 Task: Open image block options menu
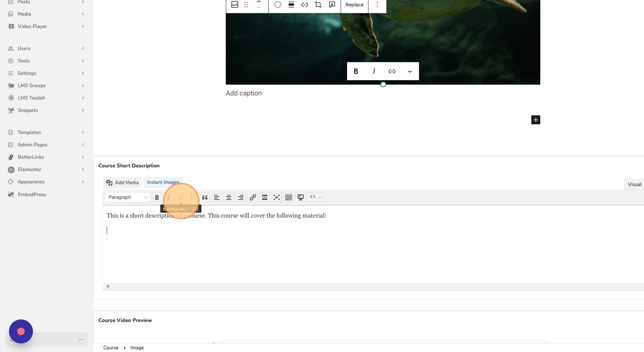377,4
